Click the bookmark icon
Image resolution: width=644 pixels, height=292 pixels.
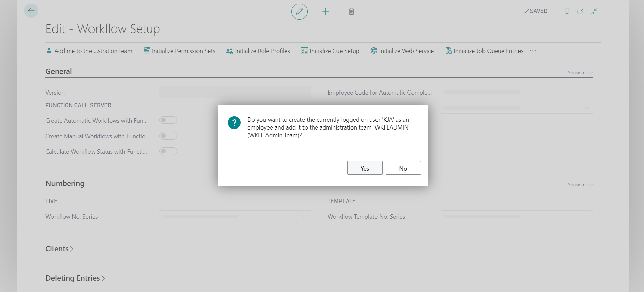click(x=567, y=11)
